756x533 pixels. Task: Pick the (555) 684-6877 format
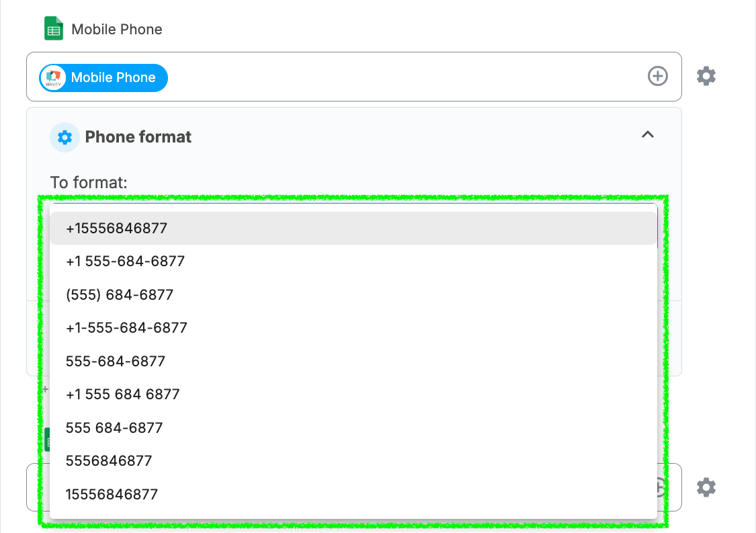120,295
